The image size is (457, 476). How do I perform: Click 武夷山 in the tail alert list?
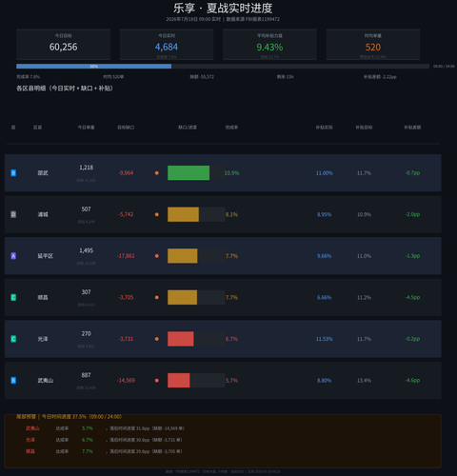click(x=32, y=428)
